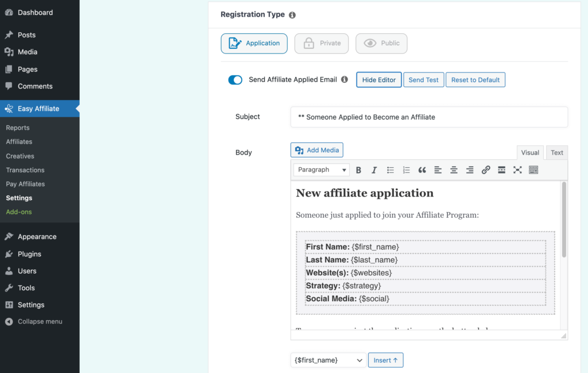Open the {$first_name} variable dropdown

[327, 360]
